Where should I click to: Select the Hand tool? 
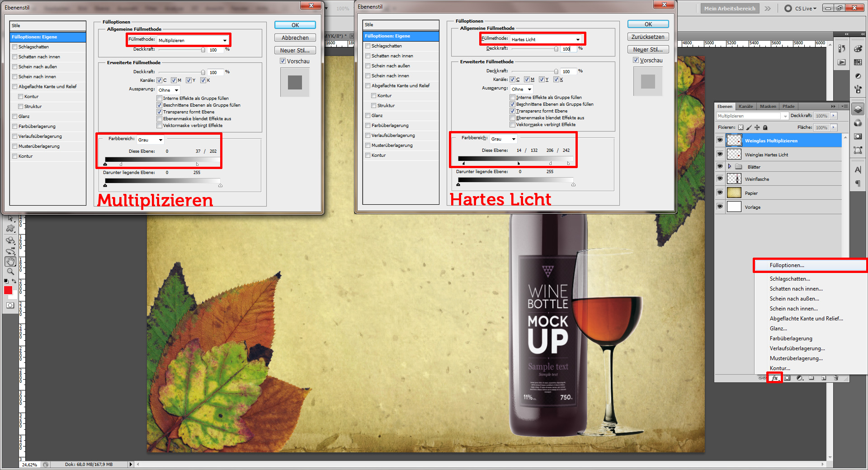click(10, 261)
